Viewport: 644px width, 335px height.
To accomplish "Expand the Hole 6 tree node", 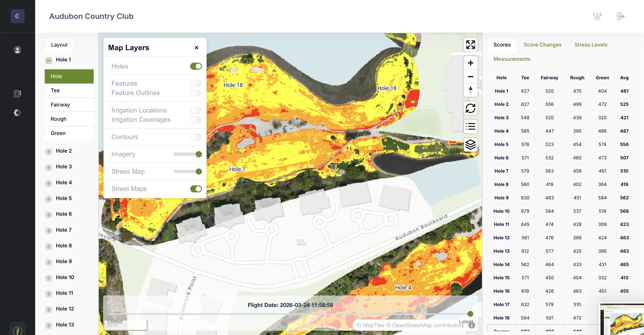I will point(49,215).
